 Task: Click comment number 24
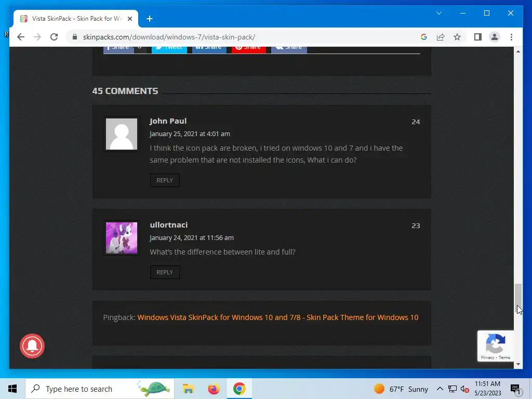tap(416, 122)
